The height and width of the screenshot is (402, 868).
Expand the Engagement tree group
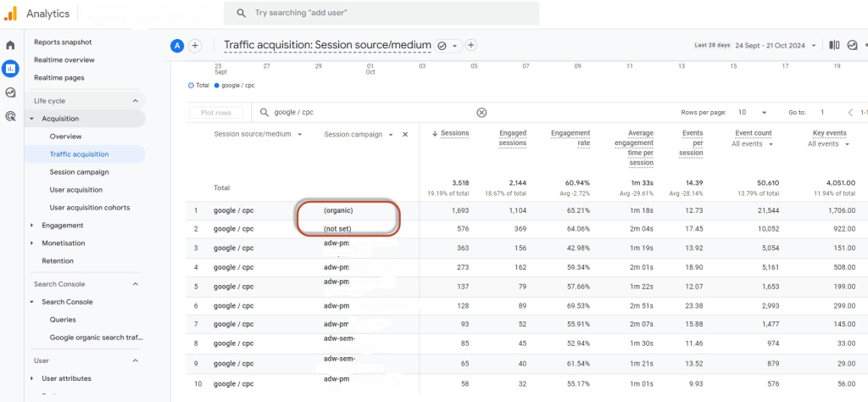click(x=32, y=226)
